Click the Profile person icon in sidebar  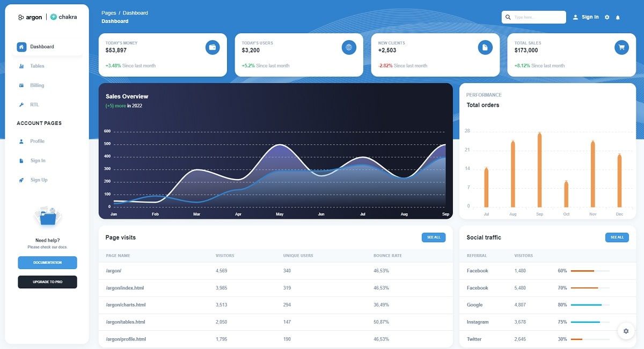[20, 141]
